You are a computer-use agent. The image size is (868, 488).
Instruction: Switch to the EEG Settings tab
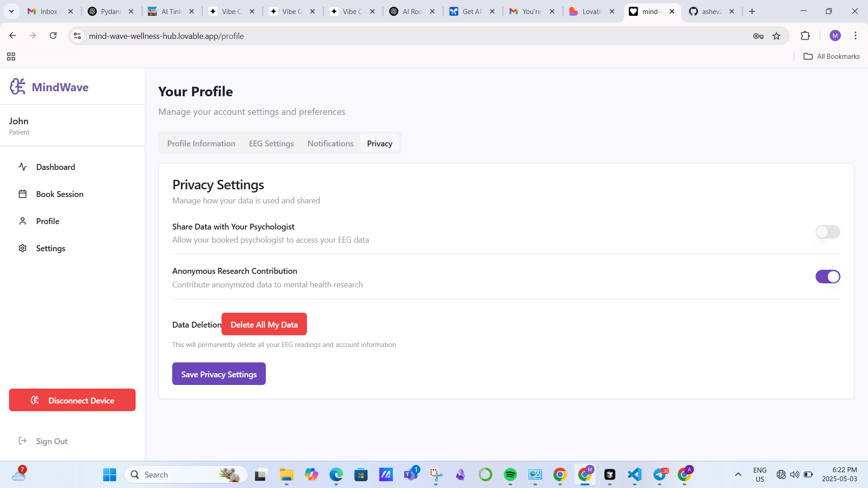point(271,144)
